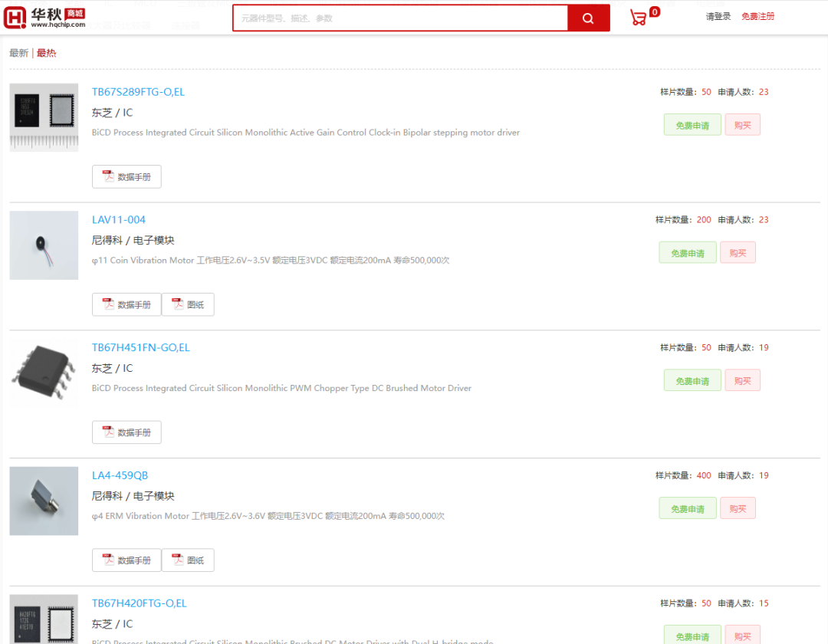Click the 华秋商城 logo
This screenshot has width=828, height=644.
(44, 18)
